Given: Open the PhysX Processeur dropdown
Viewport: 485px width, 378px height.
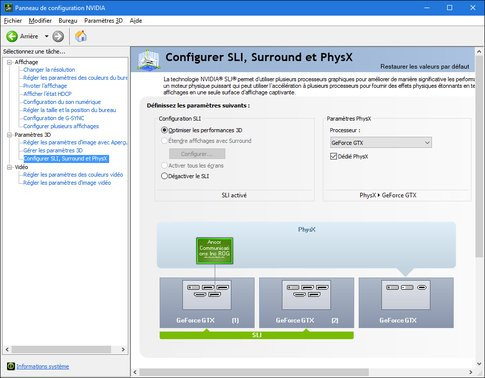Looking at the screenshot, I should pos(381,143).
